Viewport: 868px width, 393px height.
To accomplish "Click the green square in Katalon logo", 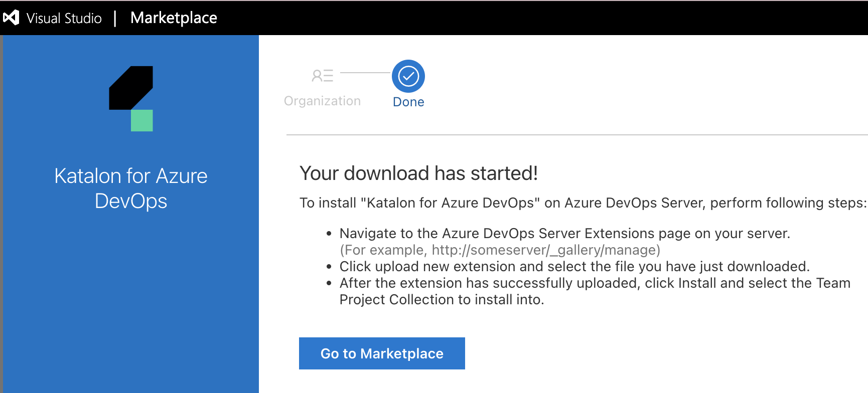I will pos(142,121).
